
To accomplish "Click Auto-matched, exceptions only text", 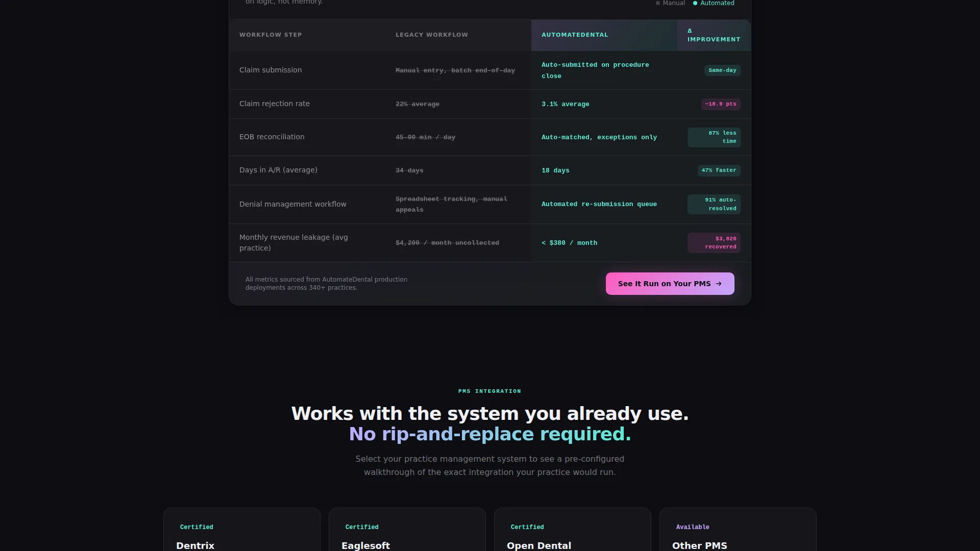I will coord(599,137).
